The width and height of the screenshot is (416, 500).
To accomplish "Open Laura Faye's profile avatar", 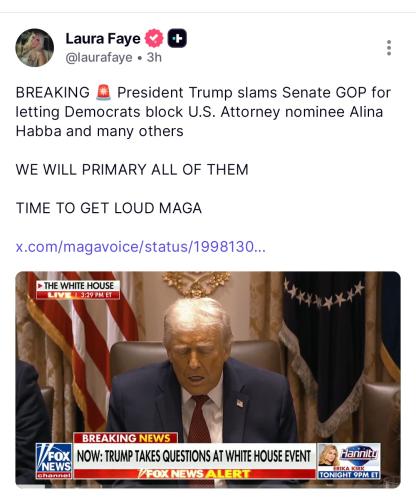I will 34,48.
